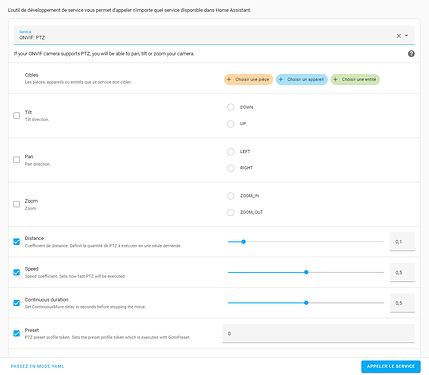Click the 'Tilt direction.' description text
Viewport: 429px width, 375px height.
coord(37,119)
